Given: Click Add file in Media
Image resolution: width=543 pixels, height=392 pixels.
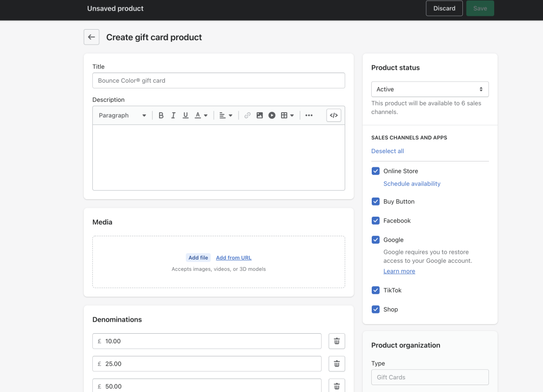Looking at the screenshot, I should 198,258.
